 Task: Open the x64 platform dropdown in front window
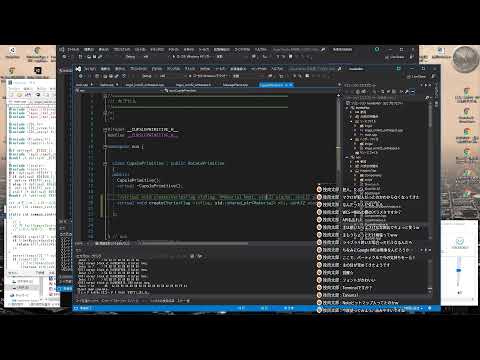click(x=164, y=76)
